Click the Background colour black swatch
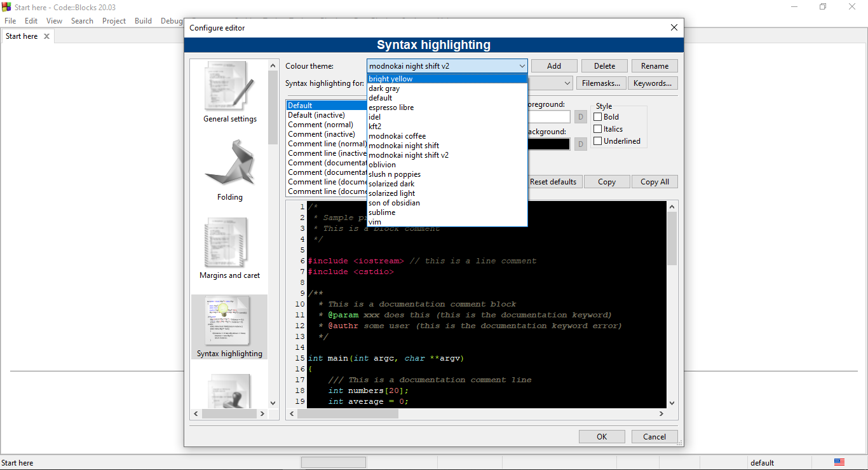The height and width of the screenshot is (470, 868). point(548,144)
